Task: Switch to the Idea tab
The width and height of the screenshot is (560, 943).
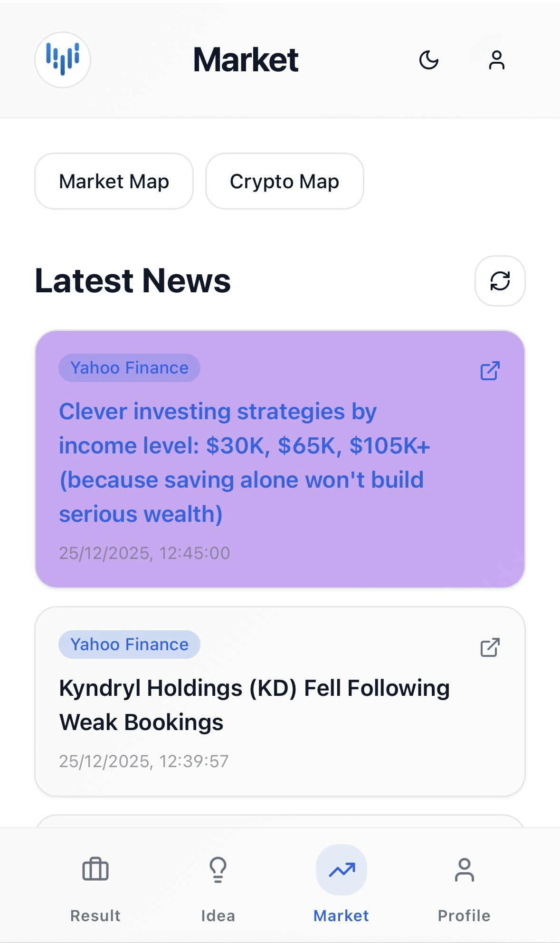Action: pyautogui.click(x=218, y=915)
